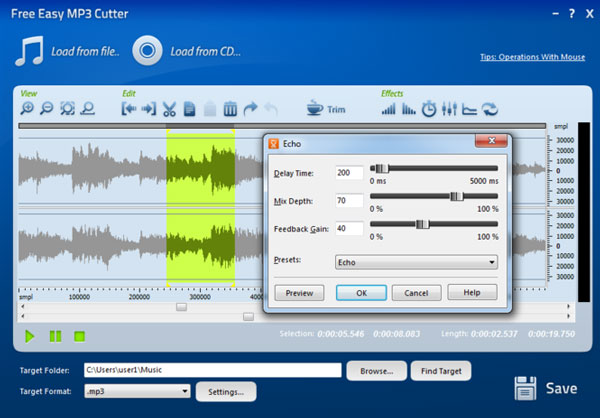Click the zoom out magnifier icon
Screen dimensions: 600x418
(x=47, y=109)
